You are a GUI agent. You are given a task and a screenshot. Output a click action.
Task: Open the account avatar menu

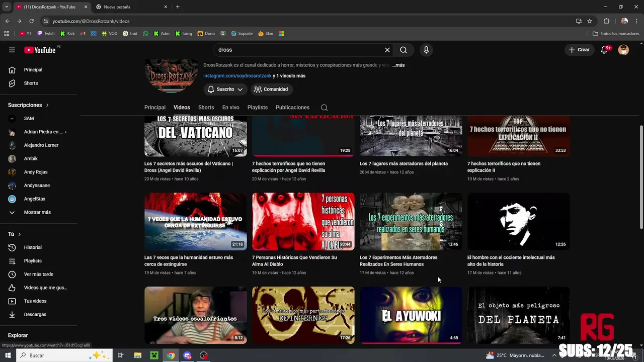(623, 50)
